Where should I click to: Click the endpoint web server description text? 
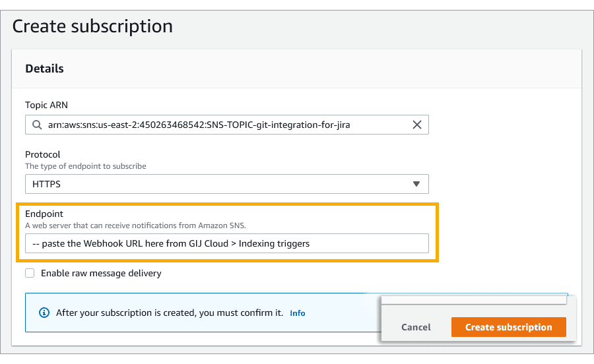coord(135,226)
